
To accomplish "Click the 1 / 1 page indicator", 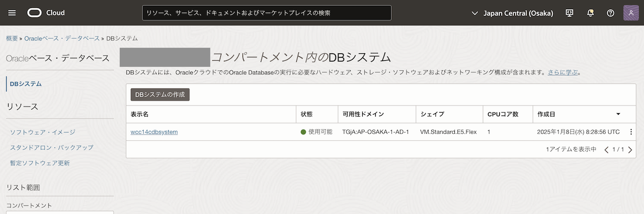I will click(x=618, y=150).
